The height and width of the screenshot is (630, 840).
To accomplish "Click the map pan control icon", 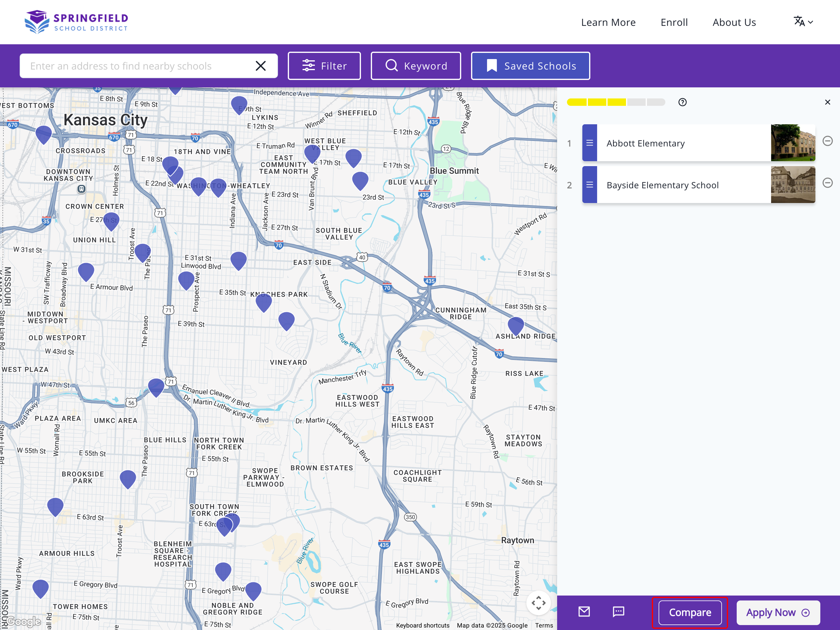I will tap(538, 603).
